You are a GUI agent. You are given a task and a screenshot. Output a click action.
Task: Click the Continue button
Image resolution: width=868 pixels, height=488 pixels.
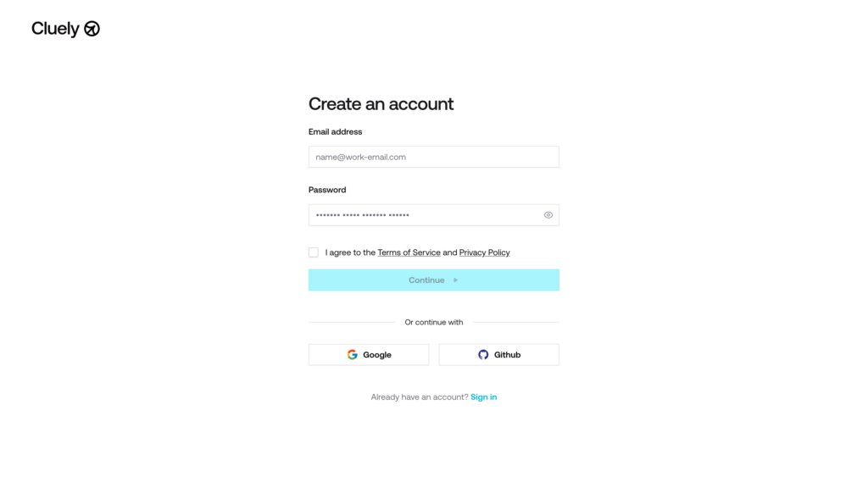tap(433, 280)
